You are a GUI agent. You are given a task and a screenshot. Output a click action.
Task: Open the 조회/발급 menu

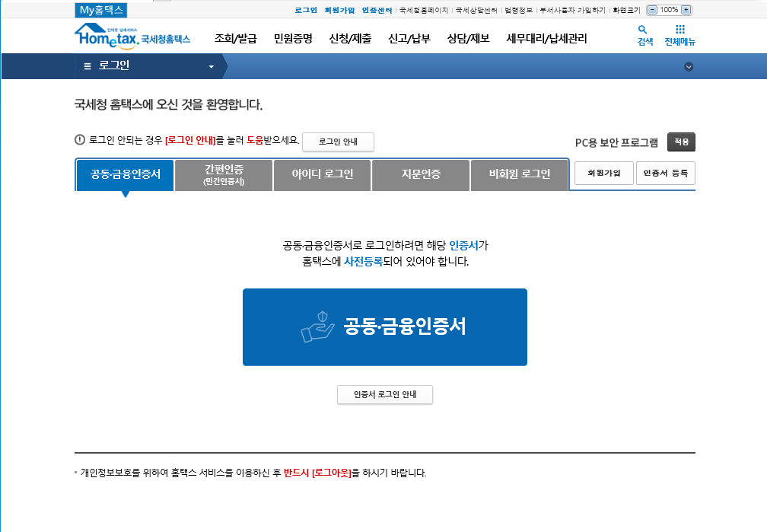click(236, 38)
